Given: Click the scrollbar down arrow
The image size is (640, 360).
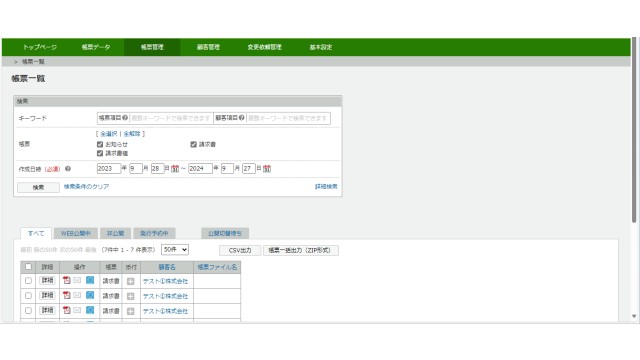Looking at the screenshot, I should pyautogui.click(x=634, y=316).
